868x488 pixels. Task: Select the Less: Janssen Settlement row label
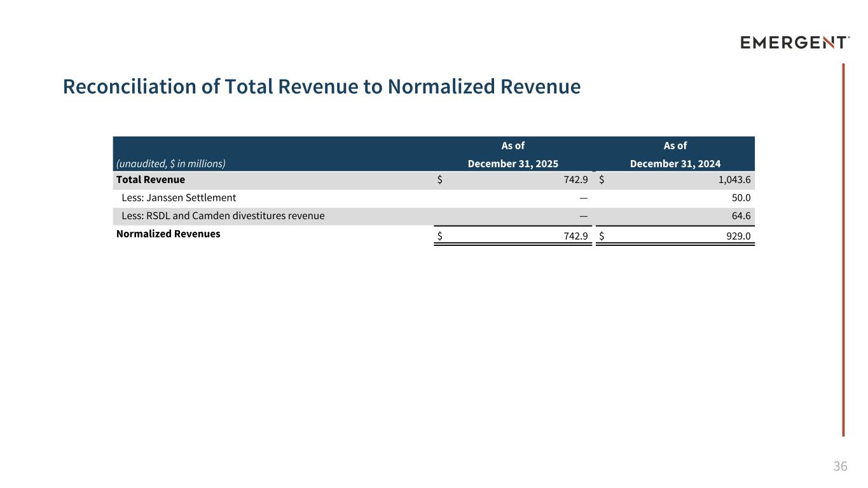pyautogui.click(x=179, y=198)
